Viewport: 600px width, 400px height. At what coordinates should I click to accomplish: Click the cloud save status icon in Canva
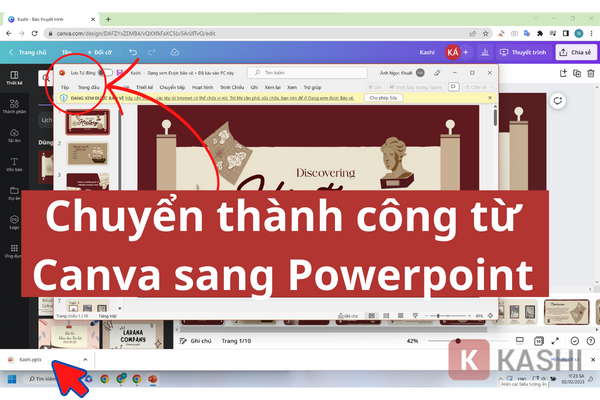click(x=174, y=52)
